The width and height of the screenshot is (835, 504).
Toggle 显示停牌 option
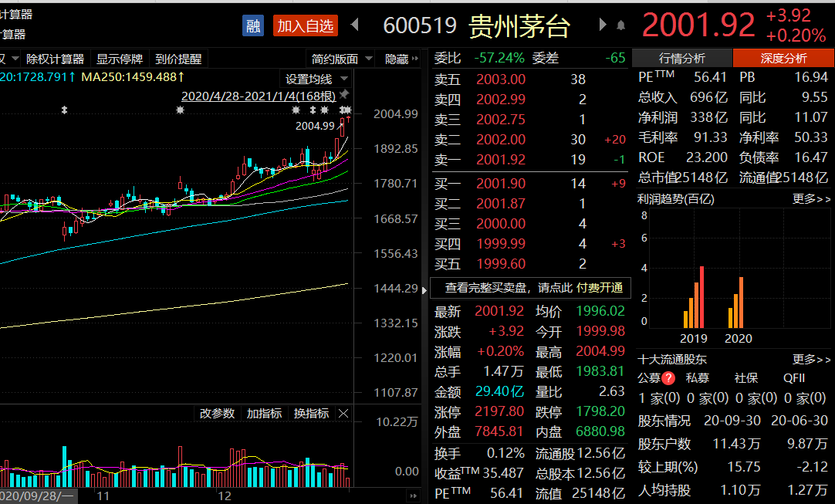120,59
